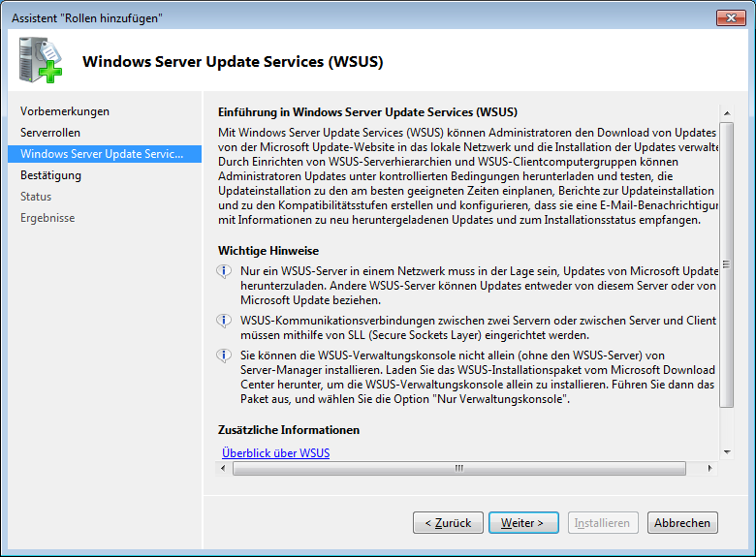Cancel the wizard with Abbrechen
The height and width of the screenshot is (557, 756).
682,523
